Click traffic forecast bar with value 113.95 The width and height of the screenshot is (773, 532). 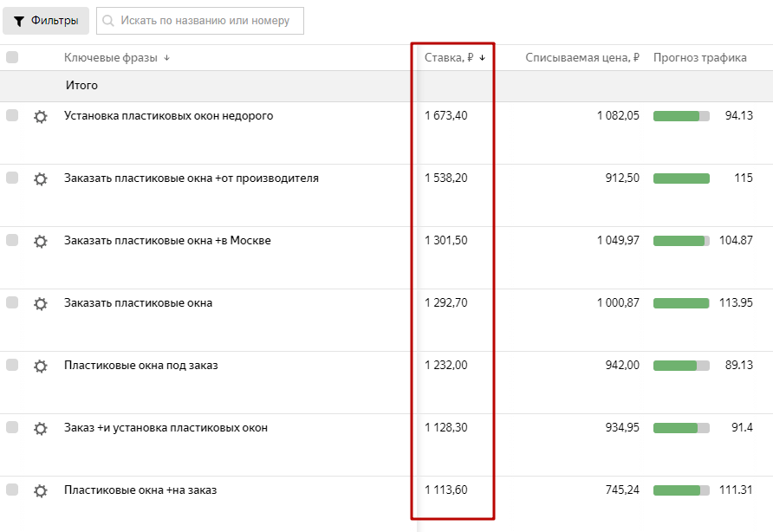click(681, 303)
